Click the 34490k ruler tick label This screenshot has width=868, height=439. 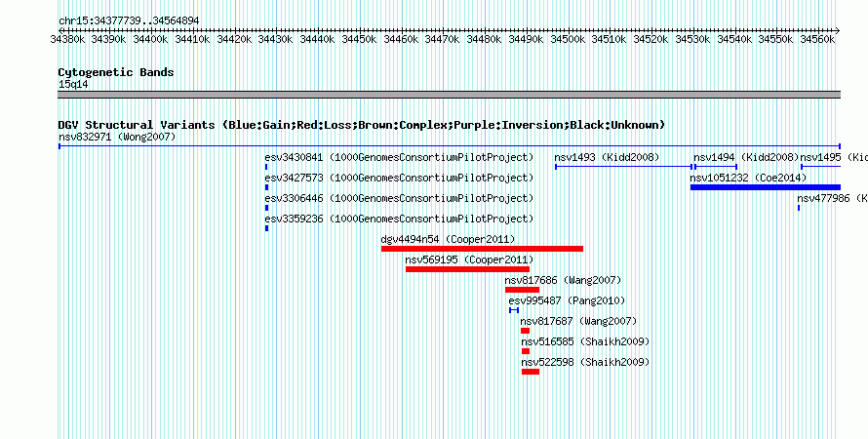526,40
